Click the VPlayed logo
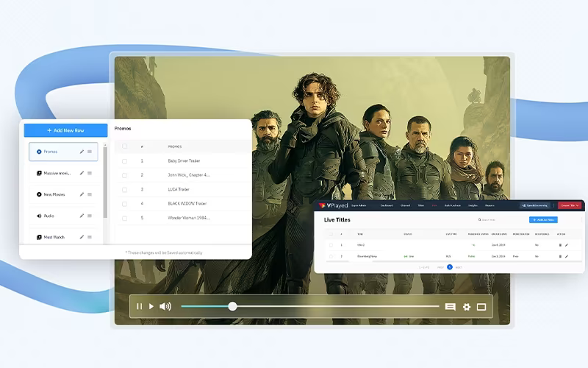This screenshot has width=588, height=368. [x=333, y=205]
